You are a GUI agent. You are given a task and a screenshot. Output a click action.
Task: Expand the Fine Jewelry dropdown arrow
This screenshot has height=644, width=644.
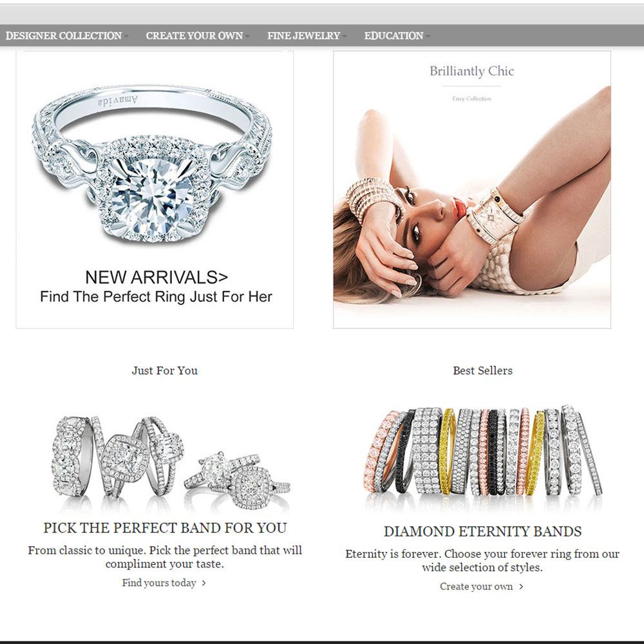[x=344, y=36]
